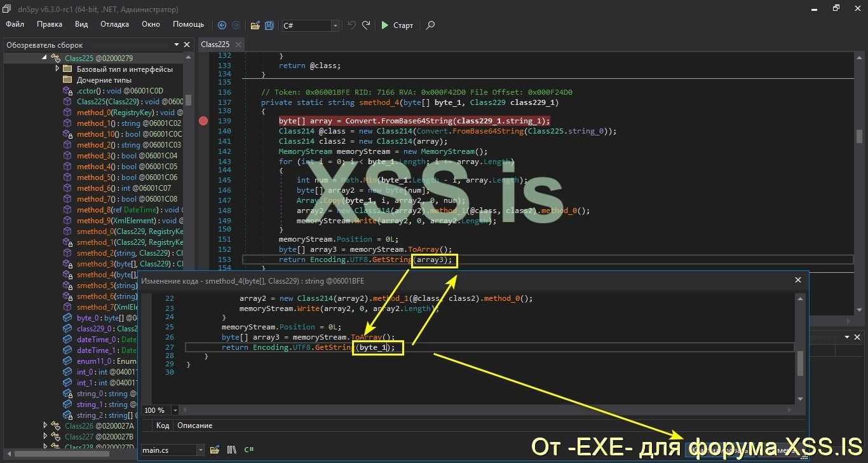Click the assembly tree vertical scrollbar thumb
Viewport: 868px width, 463px height.
[x=187, y=101]
